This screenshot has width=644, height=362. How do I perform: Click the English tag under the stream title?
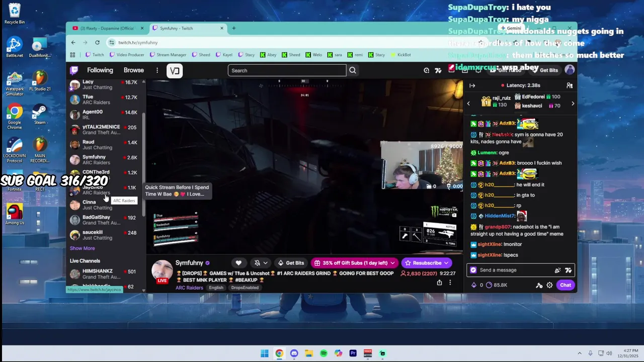coord(216,288)
